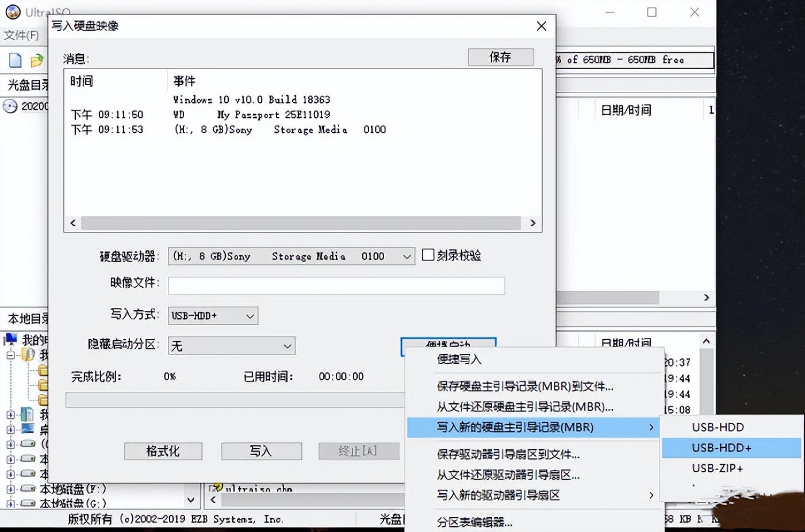The width and height of the screenshot is (805, 532).
Task: Click scroll-right arrow in UltraISO disc file pane
Action: click(707, 297)
